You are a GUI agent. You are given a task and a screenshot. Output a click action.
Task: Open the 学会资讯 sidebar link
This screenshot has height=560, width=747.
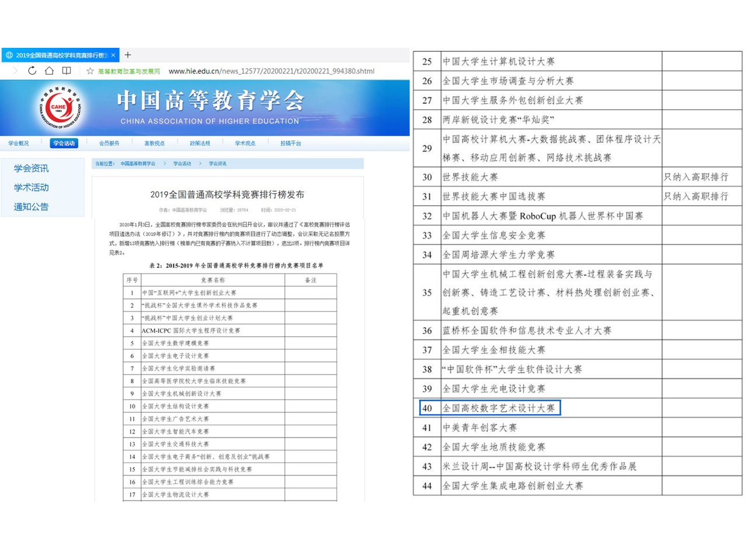[30, 168]
